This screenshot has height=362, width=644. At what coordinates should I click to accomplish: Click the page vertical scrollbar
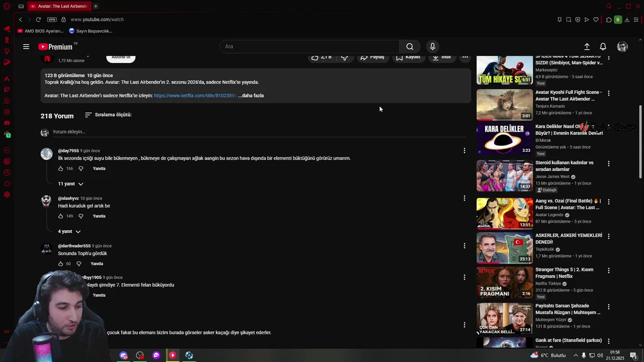coord(640,142)
